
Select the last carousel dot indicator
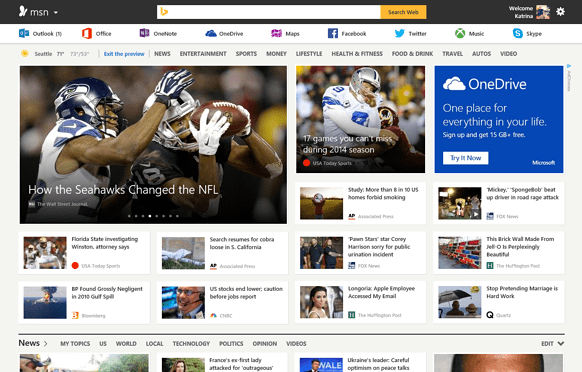[x=177, y=216]
